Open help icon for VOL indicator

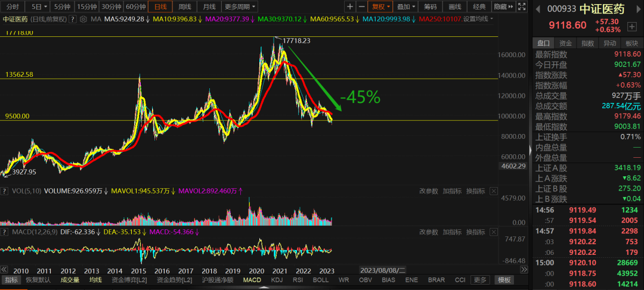(x=5, y=191)
